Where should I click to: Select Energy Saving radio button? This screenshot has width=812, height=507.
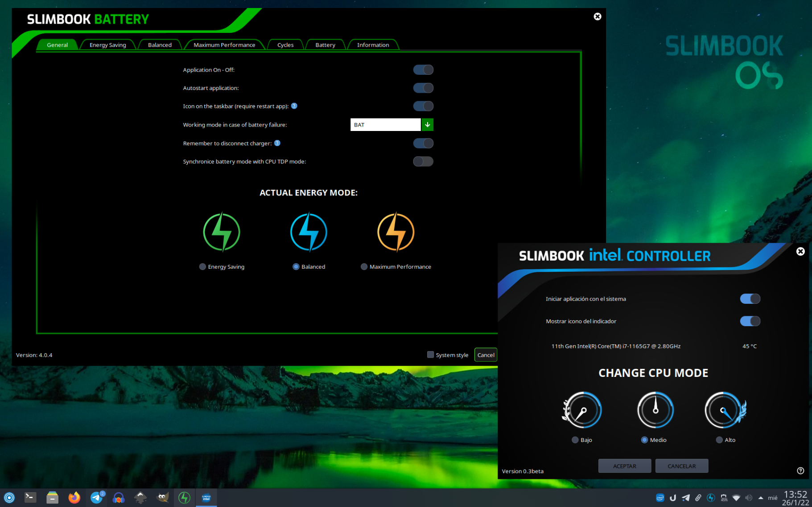point(202,266)
